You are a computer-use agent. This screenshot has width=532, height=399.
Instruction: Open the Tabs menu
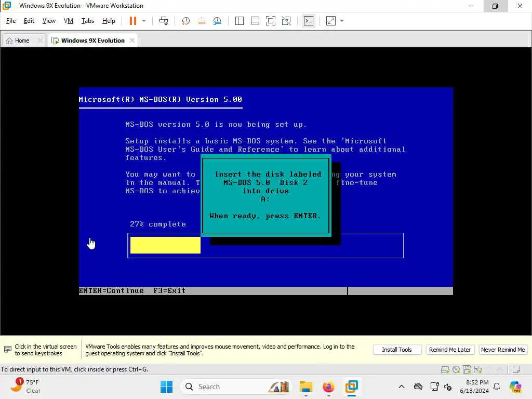pos(87,21)
